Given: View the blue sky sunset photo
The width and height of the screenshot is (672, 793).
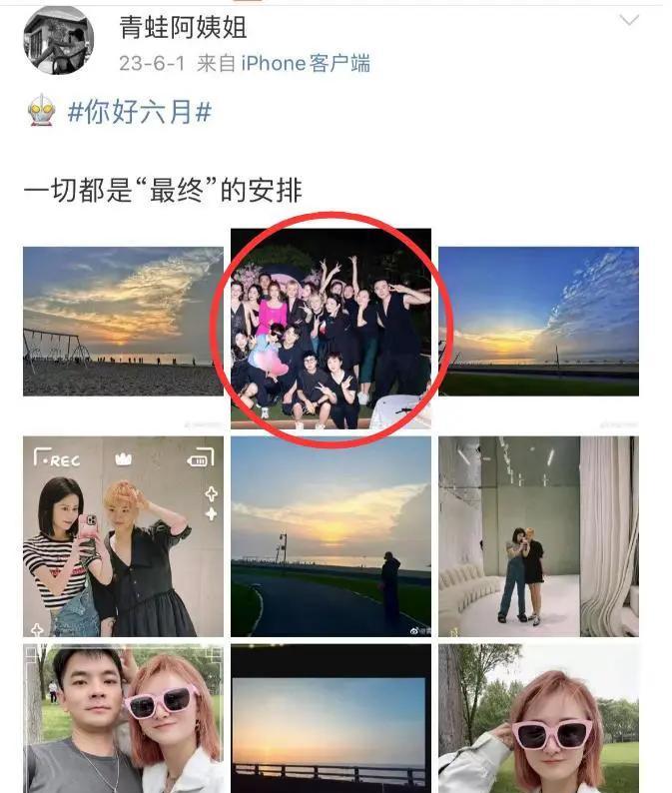Looking at the screenshot, I should (538, 322).
